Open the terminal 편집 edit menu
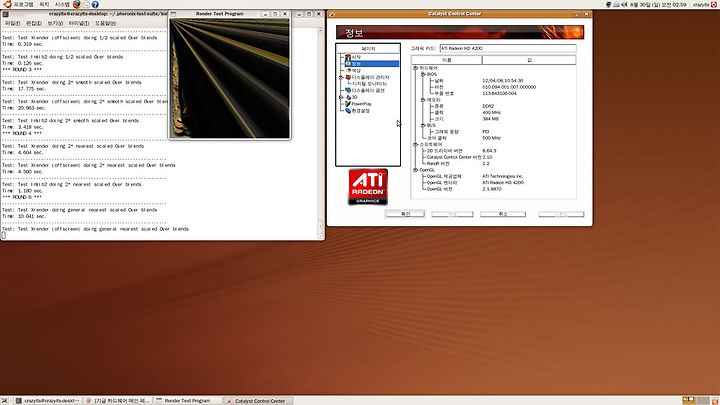 click(x=34, y=23)
